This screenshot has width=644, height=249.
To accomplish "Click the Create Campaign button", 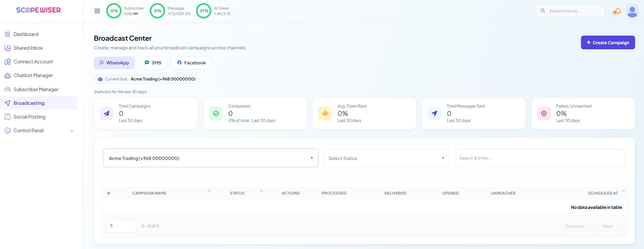I will (608, 42).
